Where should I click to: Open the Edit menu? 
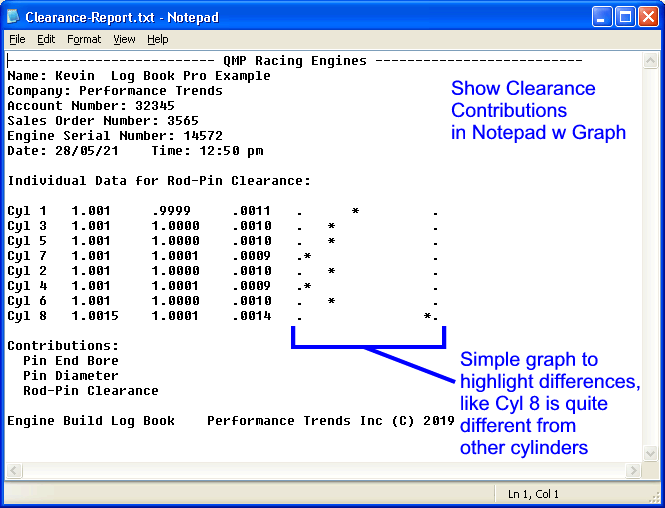click(x=46, y=39)
